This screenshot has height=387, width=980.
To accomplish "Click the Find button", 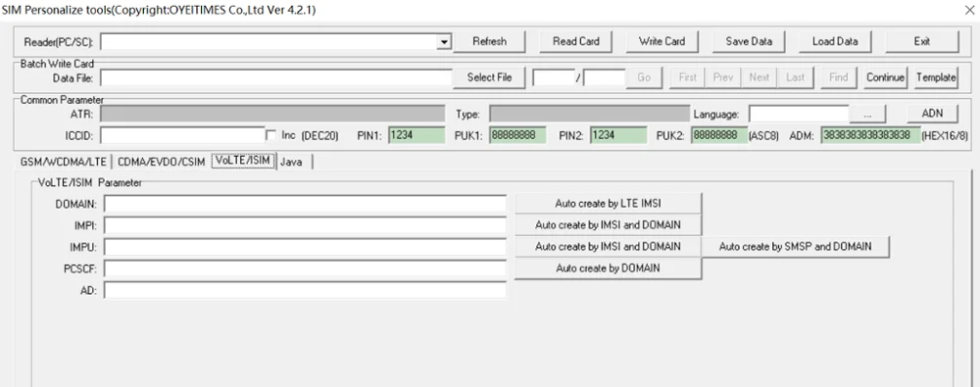I will click(838, 77).
